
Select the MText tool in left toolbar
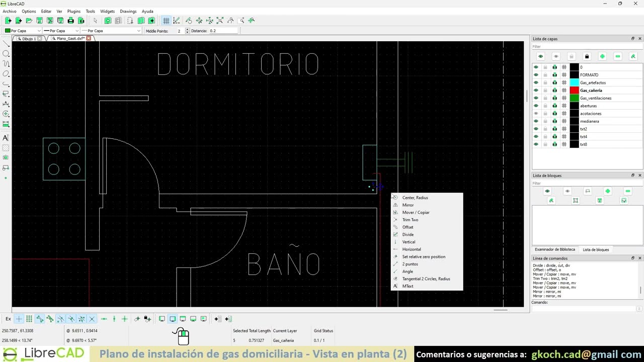point(6,138)
